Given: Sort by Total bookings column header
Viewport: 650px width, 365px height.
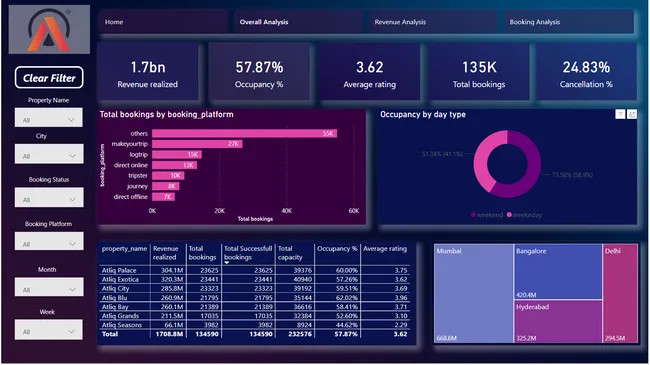Looking at the screenshot, I should click(202, 253).
